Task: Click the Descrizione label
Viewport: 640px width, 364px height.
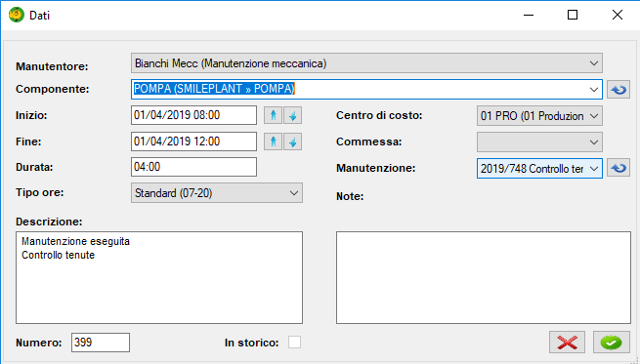Action: [49, 222]
